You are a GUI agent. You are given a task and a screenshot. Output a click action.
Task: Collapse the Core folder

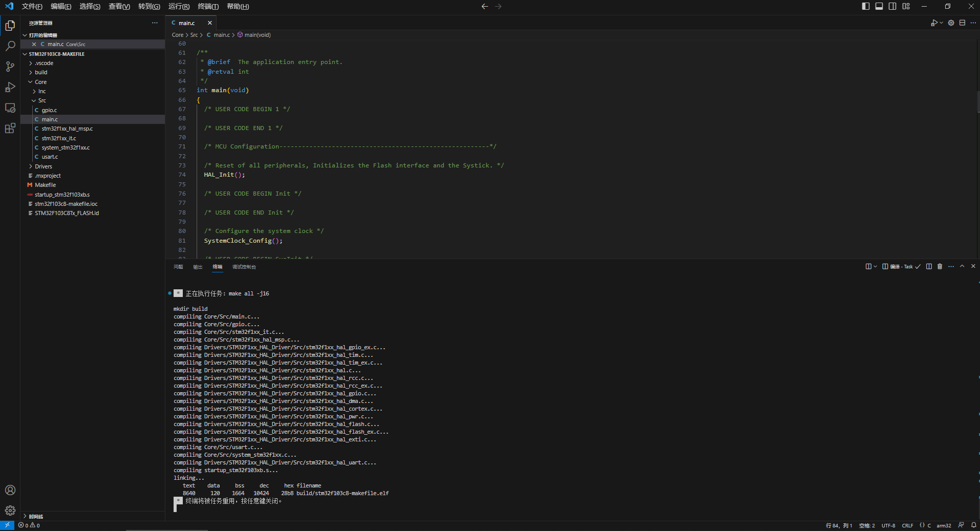(x=40, y=82)
